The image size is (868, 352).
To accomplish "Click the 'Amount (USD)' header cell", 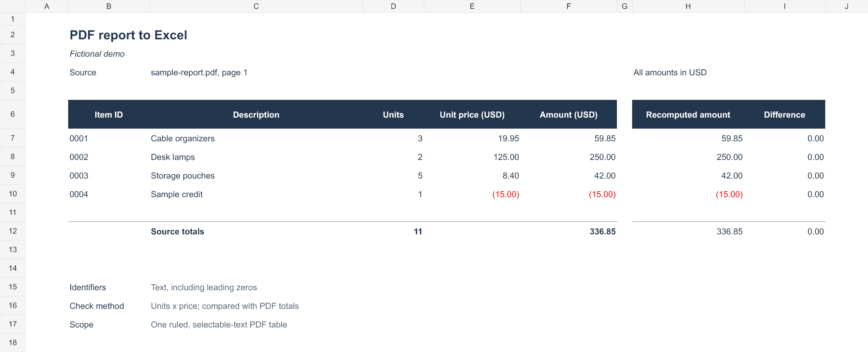I will click(569, 115).
